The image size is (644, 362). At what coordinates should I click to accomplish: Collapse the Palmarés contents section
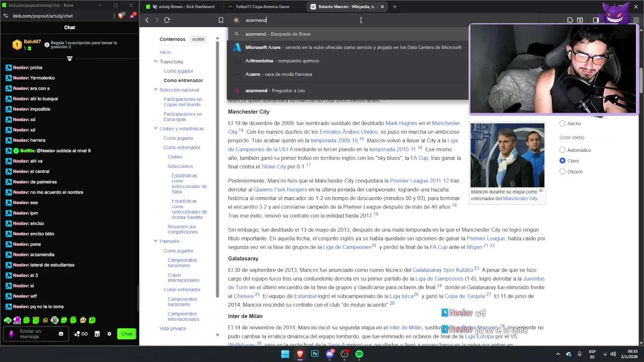(155, 241)
